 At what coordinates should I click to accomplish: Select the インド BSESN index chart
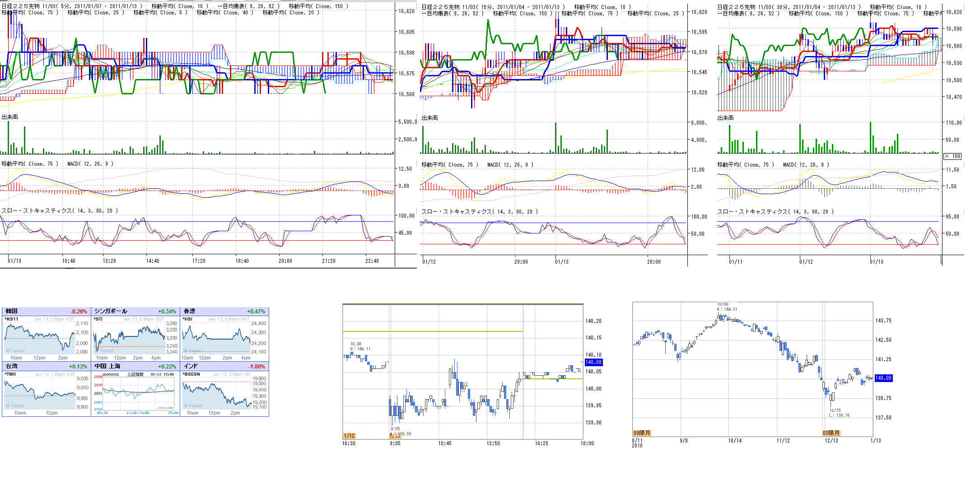click(217, 393)
